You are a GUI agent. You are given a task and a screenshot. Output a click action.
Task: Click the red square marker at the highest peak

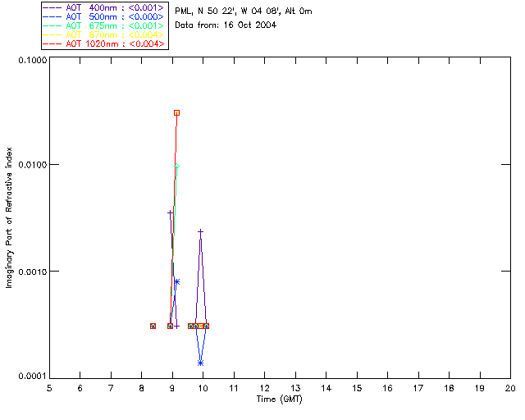(x=177, y=113)
